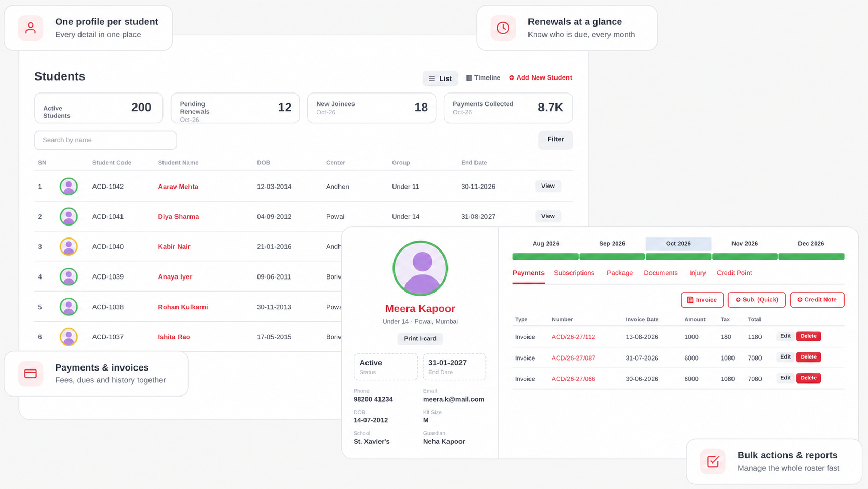The height and width of the screenshot is (489, 868).
Task: Open the Subscriptions tab
Action: (x=574, y=273)
